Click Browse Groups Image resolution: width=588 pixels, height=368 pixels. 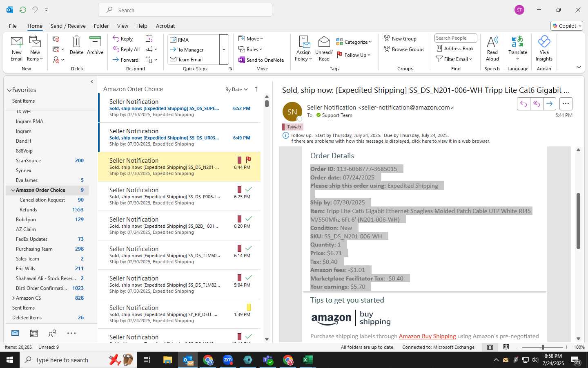point(404,49)
